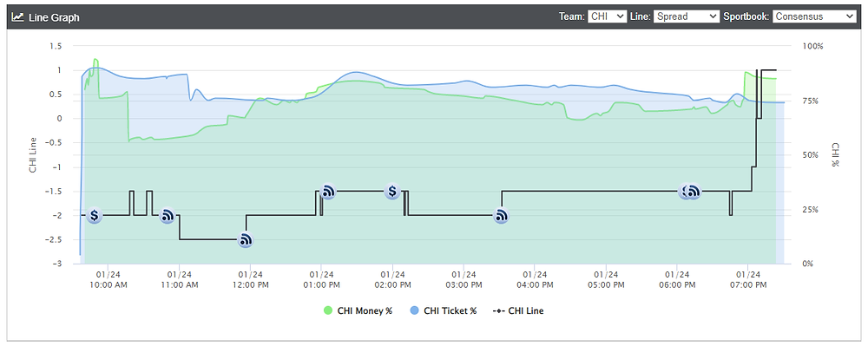
Task: Click the 10:00 AM x-axis label
Action: point(108,280)
